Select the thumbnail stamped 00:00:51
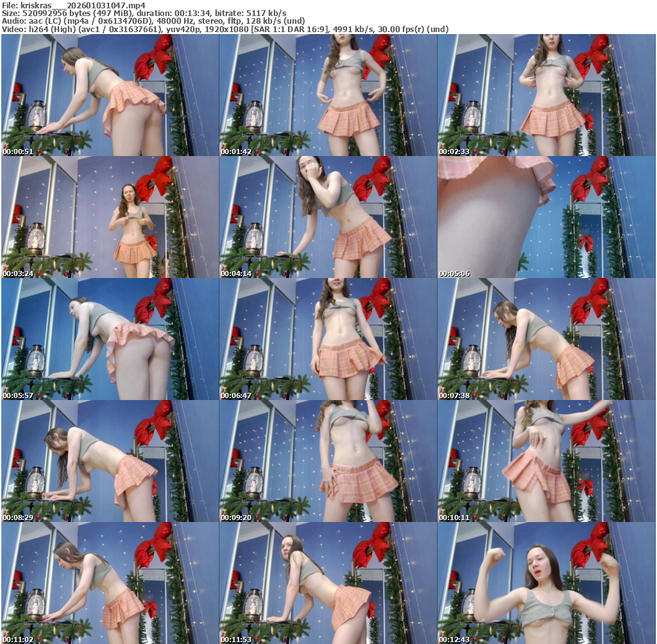This screenshot has width=657, height=644. click(x=110, y=95)
